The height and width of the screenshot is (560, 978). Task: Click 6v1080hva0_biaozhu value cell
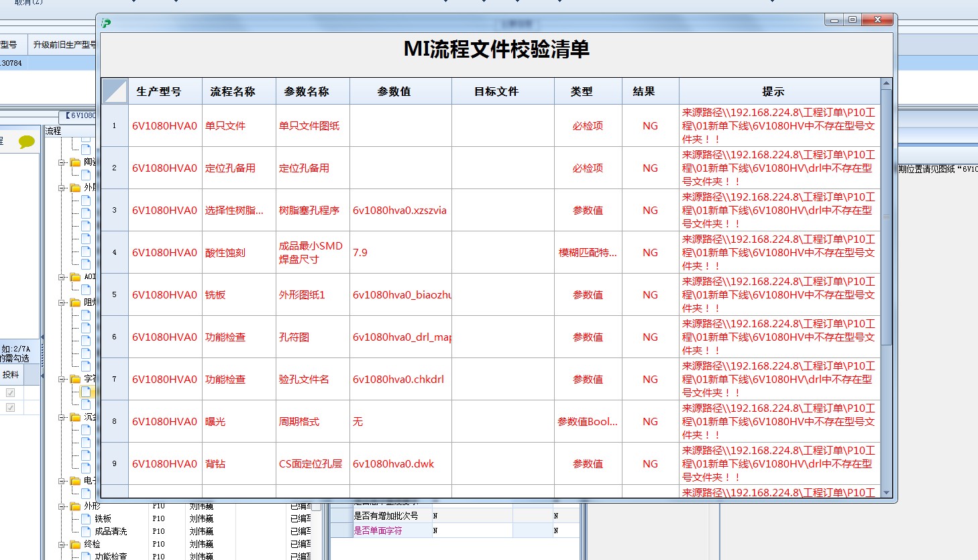(400, 294)
